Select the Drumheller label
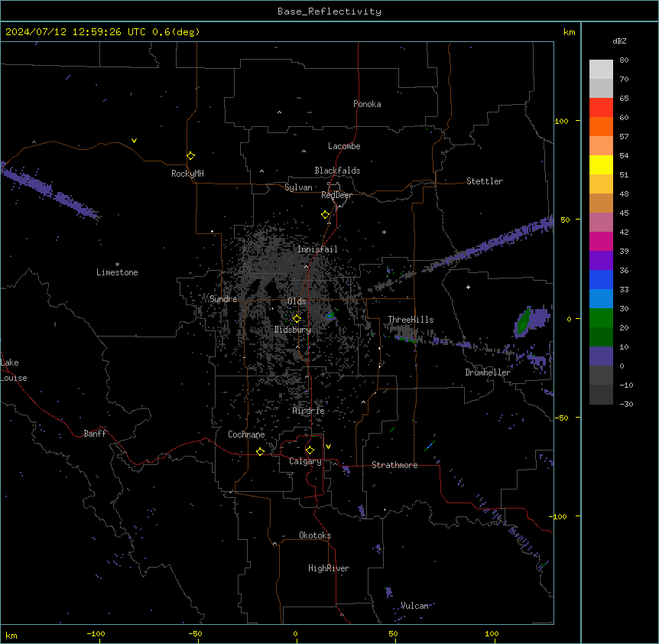This screenshot has width=659, height=644. click(488, 372)
